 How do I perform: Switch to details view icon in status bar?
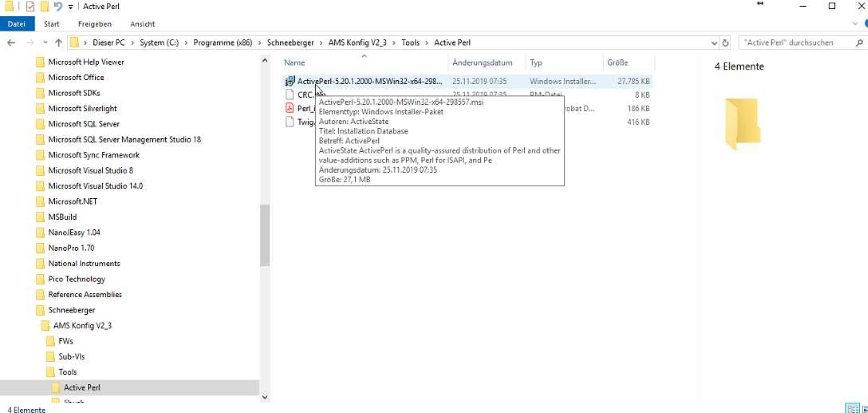click(x=852, y=409)
